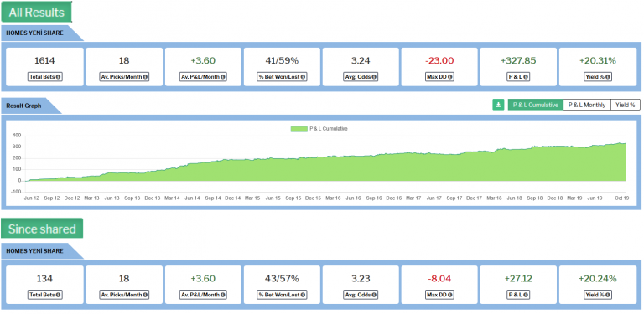The image size is (644, 314).
Task: Click info icon on All Results Max DD
Action: click(450, 77)
